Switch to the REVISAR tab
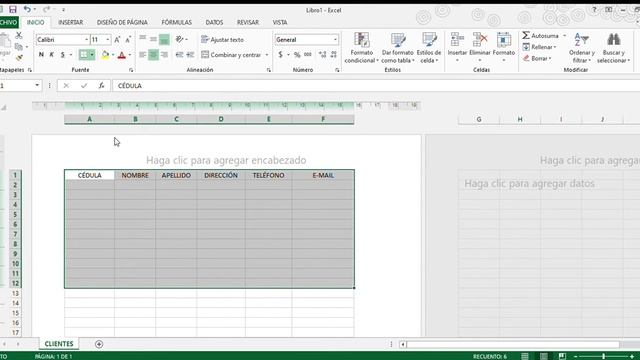Screen dimensions: 640x360 tap(248, 22)
